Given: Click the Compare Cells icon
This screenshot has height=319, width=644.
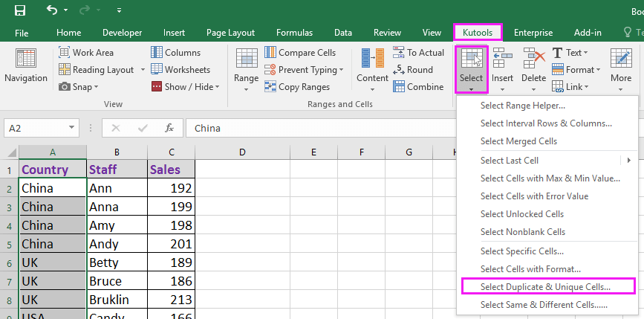Looking at the screenshot, I should pyautogui.click(x=270, y=52).
